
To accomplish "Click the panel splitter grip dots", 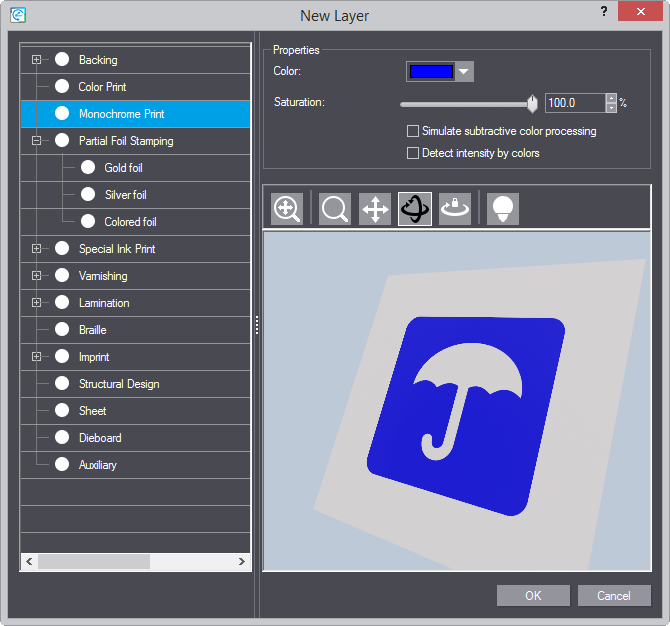I will point(257,325).
